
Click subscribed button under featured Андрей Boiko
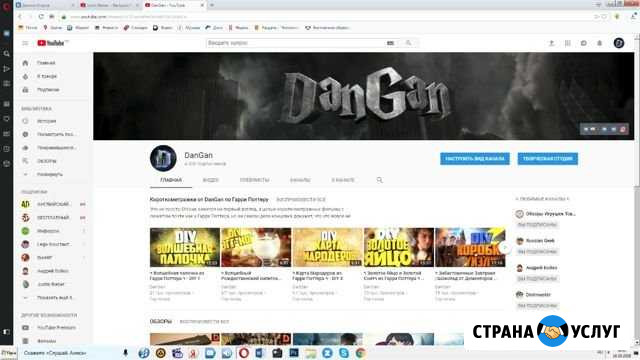(537, 279)
